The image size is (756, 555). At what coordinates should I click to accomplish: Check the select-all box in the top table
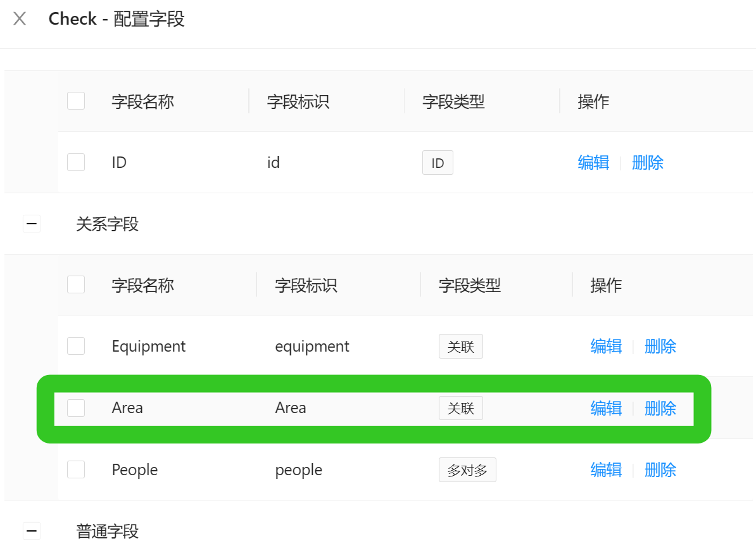pos(75,100)
